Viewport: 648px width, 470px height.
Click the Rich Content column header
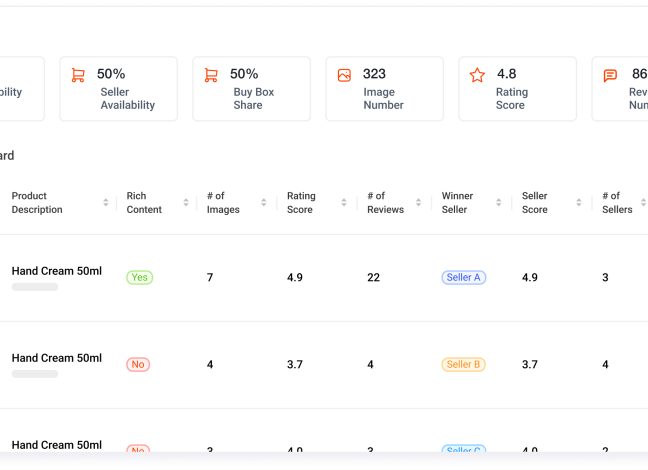[x=144, y=203]
